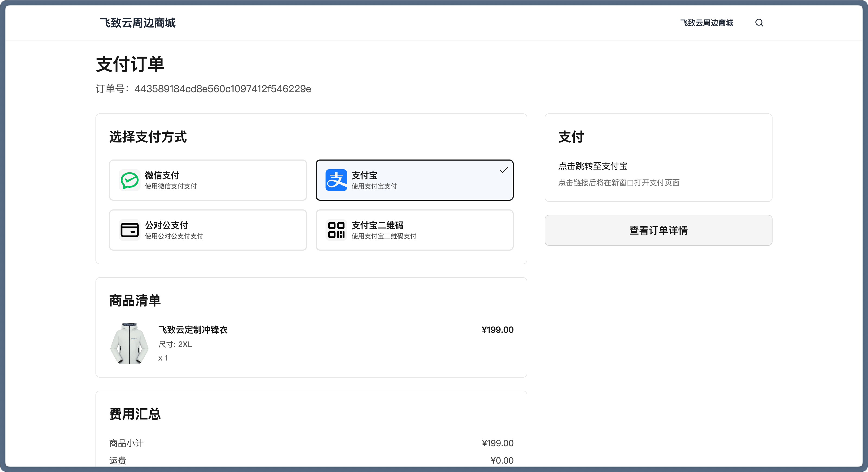Click the QR code icon for 支付宝二维码
868x472 pixels.
click(336, 230)
